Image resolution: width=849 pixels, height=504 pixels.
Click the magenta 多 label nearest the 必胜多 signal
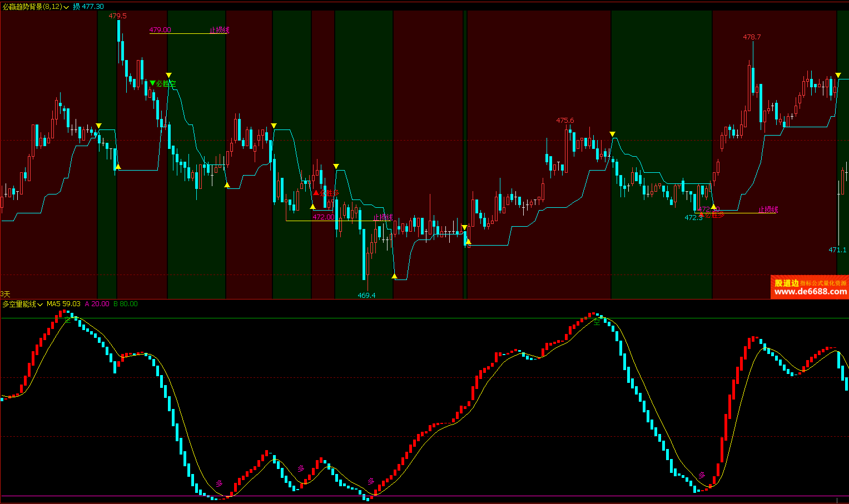tap(301, 468)
